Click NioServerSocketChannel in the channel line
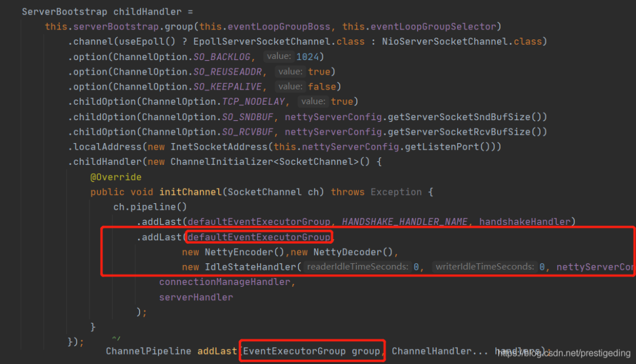This screenshot has width=636, height=364. click(445, 42)
